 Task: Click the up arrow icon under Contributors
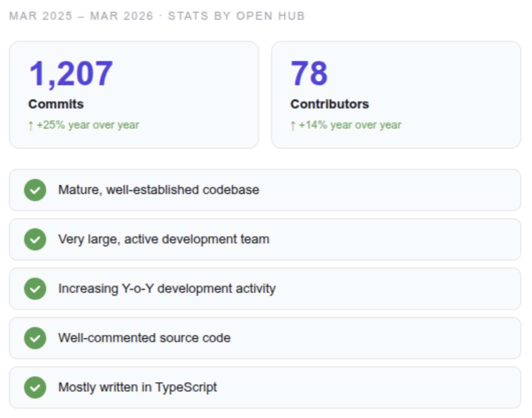click(293, 125)
